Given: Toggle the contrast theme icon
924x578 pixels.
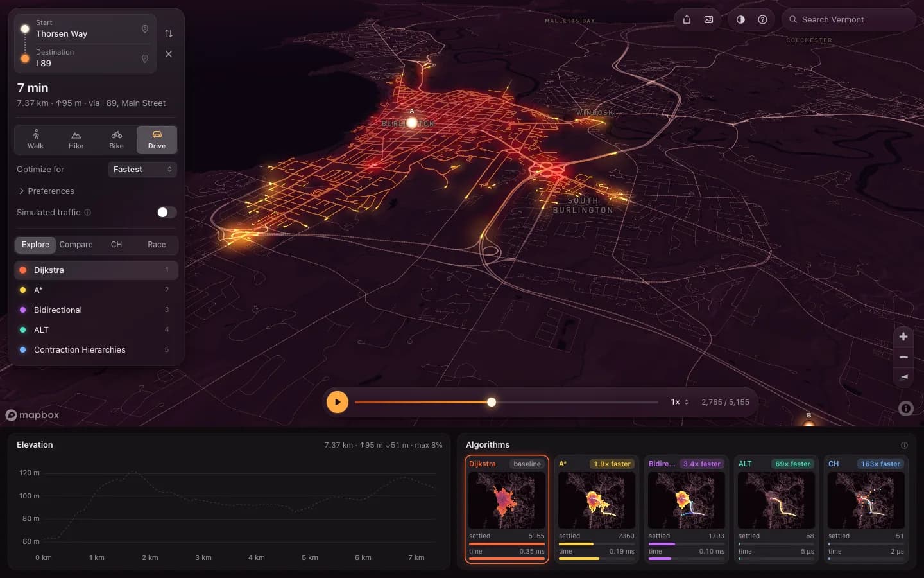Looking at the screenshot, I should point(740,19).
